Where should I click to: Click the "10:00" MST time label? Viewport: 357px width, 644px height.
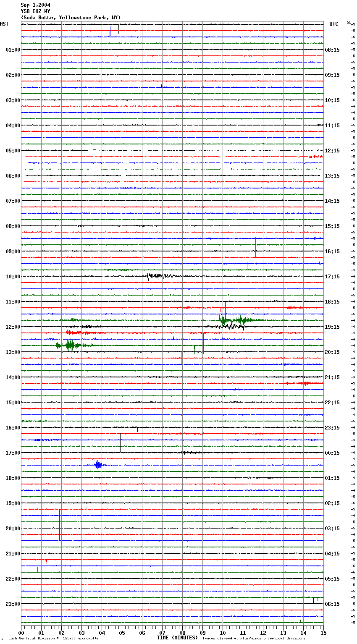(x=13, y=277)
